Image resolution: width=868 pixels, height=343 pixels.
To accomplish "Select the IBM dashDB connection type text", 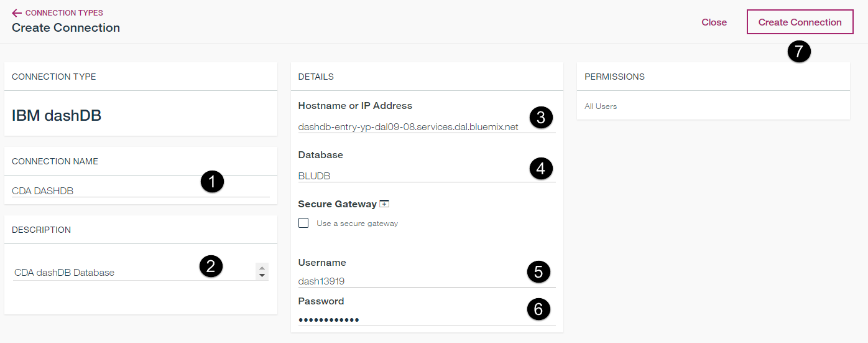I will pos(57,115).
